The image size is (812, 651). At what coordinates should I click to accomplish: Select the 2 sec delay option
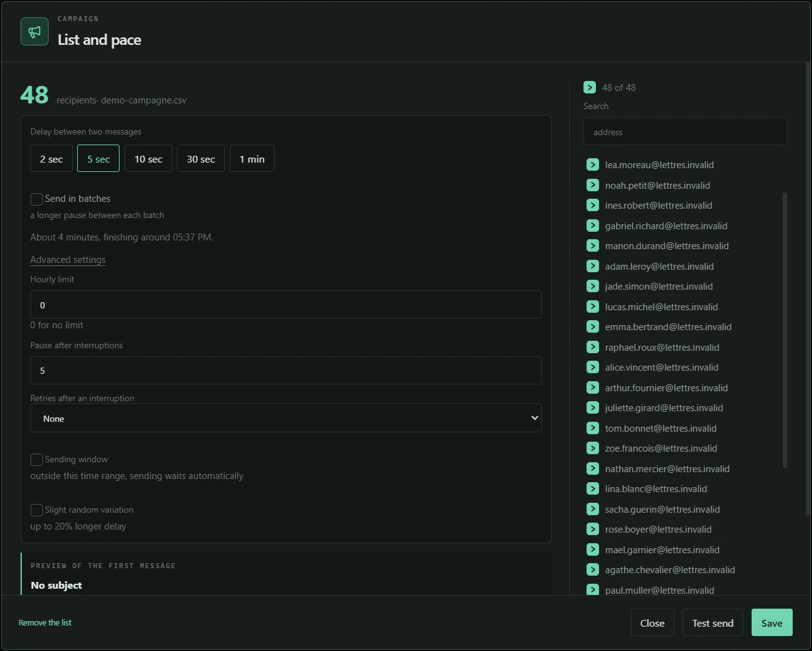pyautogui.click(x=52, y=158)
